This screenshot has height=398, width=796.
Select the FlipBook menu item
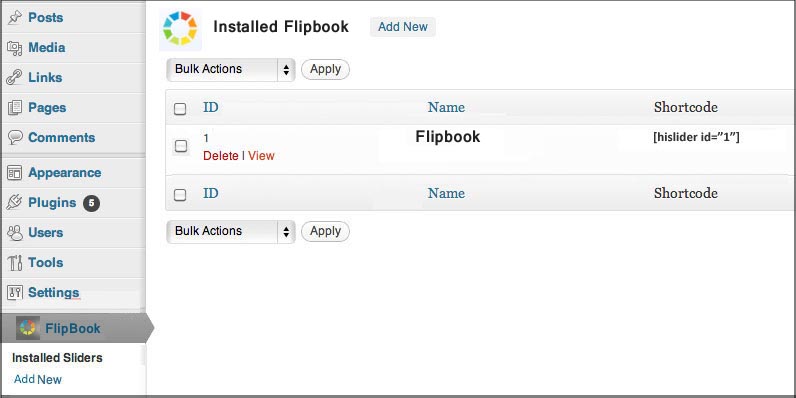[x=76, y=328]
